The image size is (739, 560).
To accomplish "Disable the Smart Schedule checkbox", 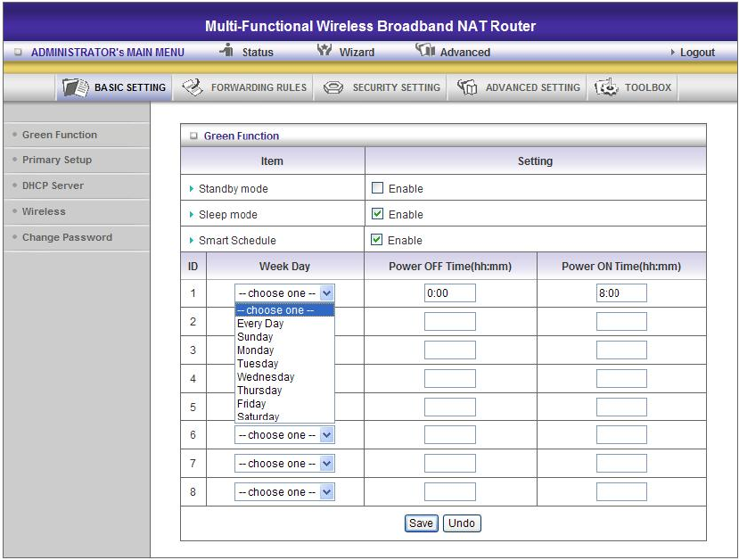I will 377,240.
